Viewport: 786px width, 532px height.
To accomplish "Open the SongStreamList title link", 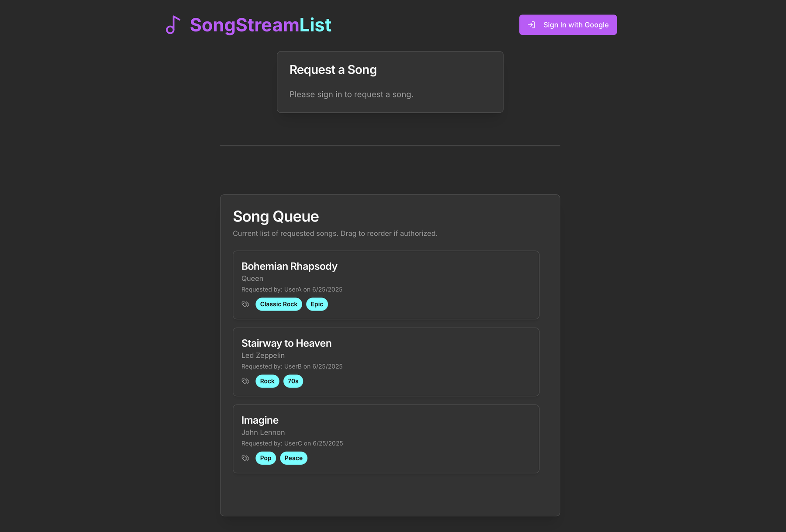I will pyautogui.click(x=260, y=25).
